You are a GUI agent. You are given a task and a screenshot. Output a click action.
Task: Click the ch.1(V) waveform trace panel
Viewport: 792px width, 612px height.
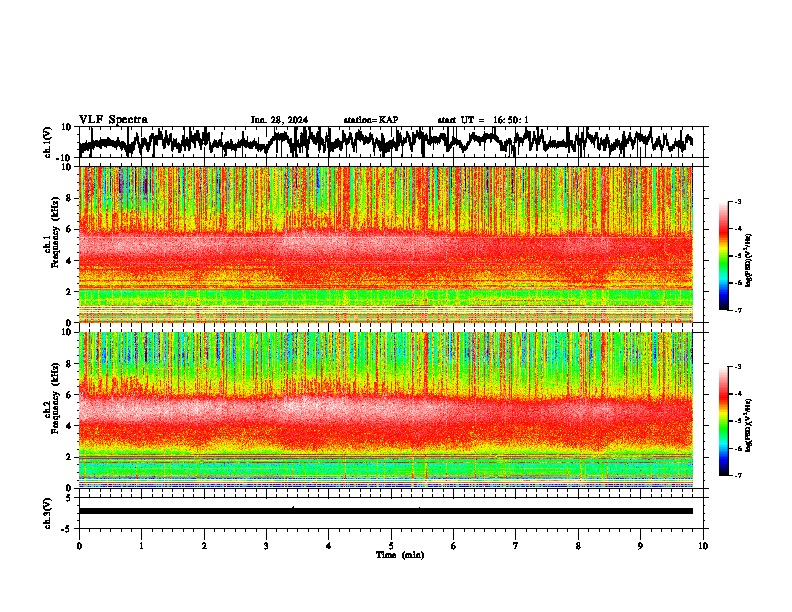tap(393, 142)
